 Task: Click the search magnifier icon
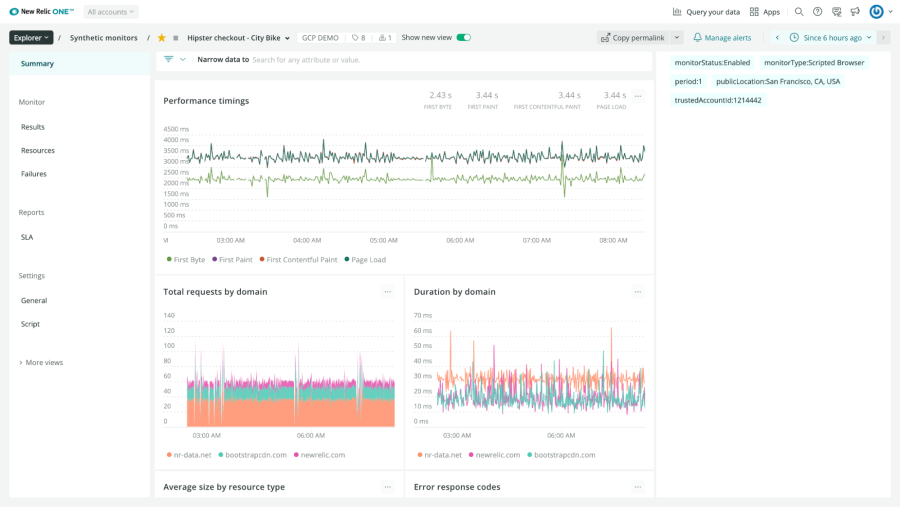coord(799,11)
